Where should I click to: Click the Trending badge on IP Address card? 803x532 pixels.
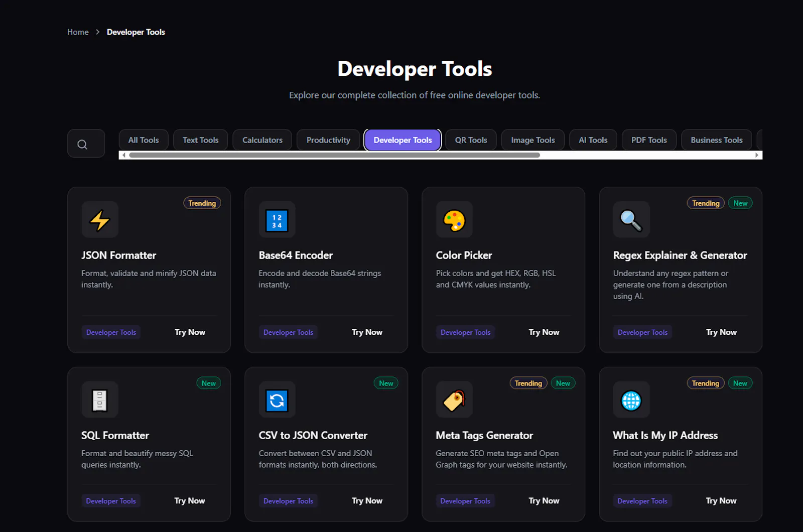[706, 383]
